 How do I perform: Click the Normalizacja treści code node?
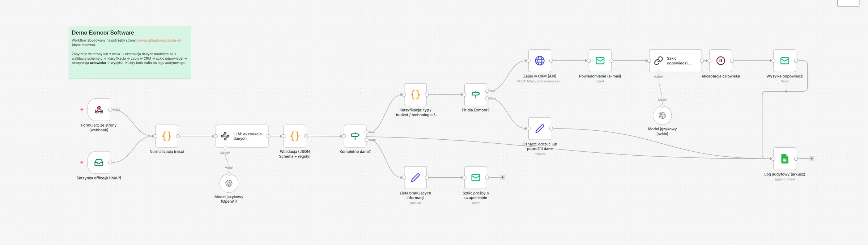(166, 136)
